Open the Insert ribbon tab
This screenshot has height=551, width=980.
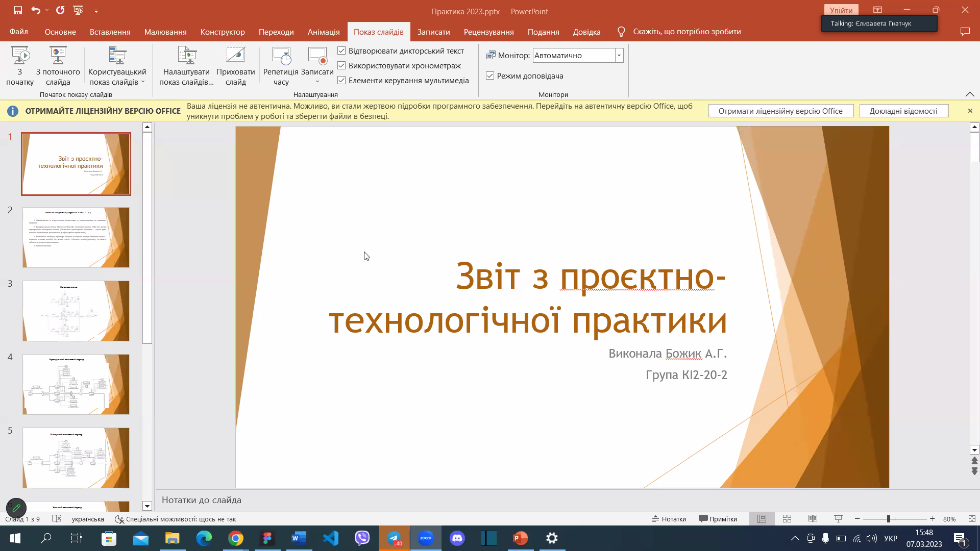[110, 32]
